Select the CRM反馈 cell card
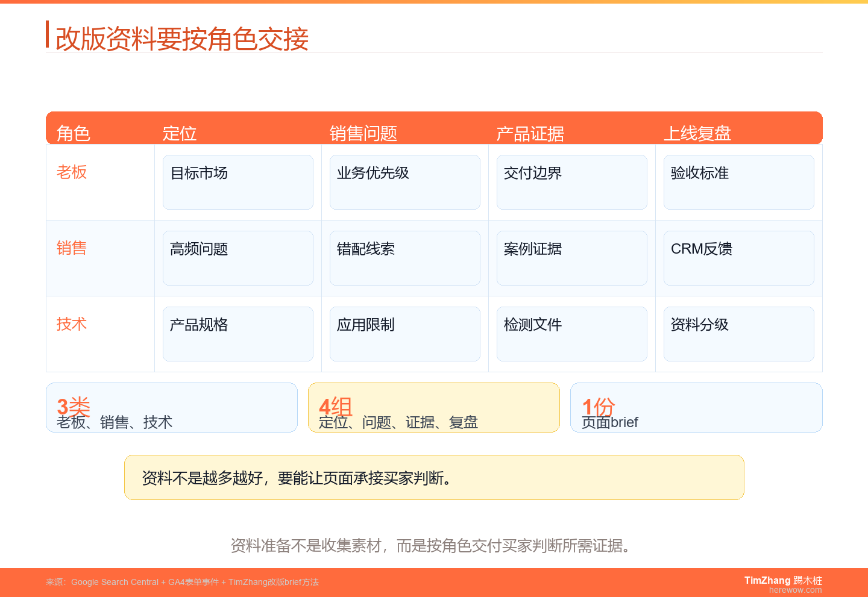The height and width of the screenshot is (597, 868). 739,258
